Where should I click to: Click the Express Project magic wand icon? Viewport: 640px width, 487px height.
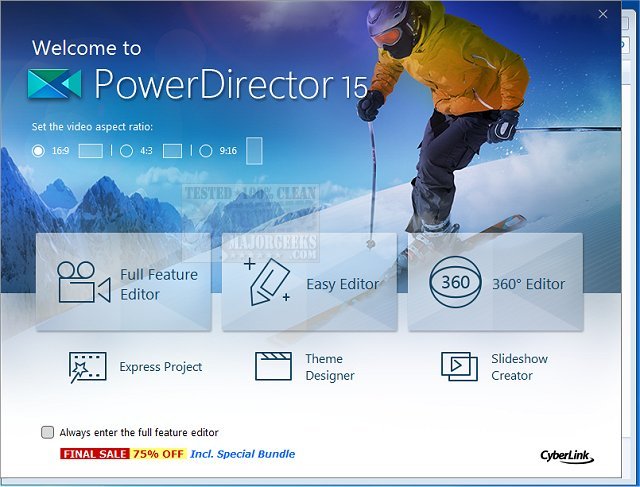pyautogui.click(x=87, y=367)
